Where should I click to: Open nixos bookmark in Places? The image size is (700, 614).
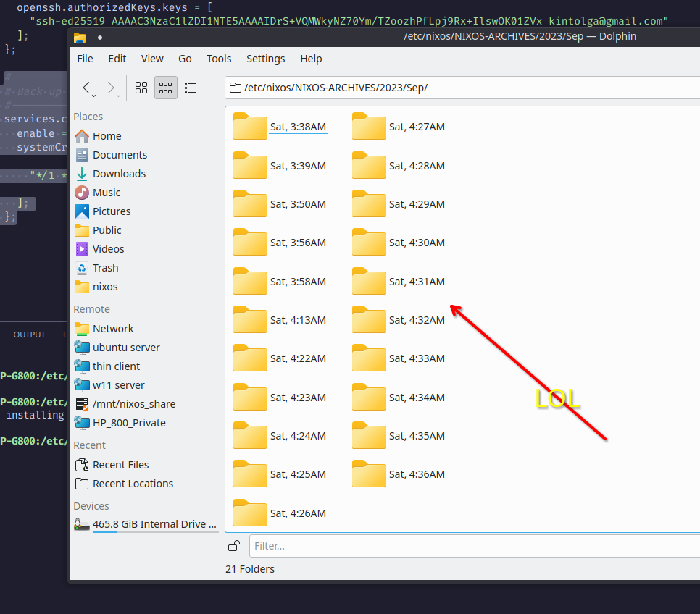145,287
